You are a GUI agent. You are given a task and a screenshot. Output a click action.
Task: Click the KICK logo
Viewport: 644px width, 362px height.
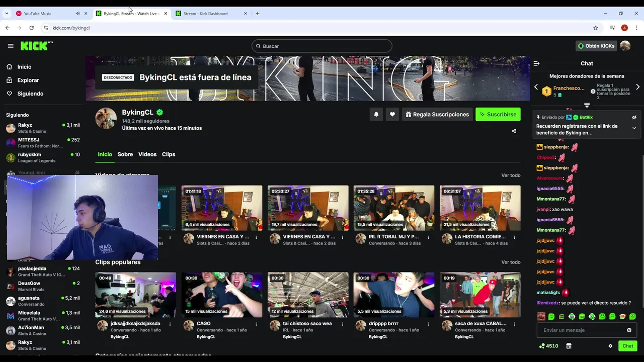pyautogui.click(x=36, y=46)
